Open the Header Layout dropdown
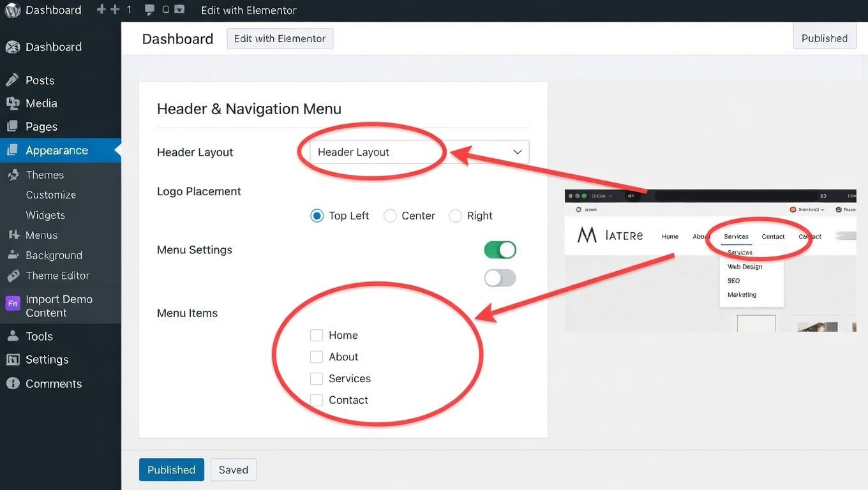 point(419,152)
